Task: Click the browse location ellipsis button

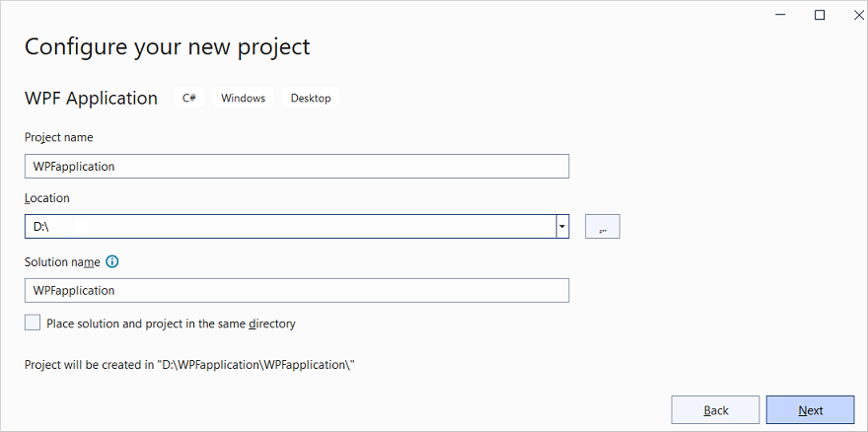Action: 602,227
